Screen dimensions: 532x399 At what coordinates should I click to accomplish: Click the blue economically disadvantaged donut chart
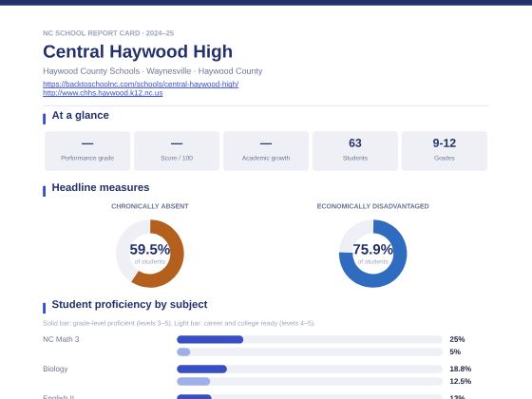click(372, 254)
